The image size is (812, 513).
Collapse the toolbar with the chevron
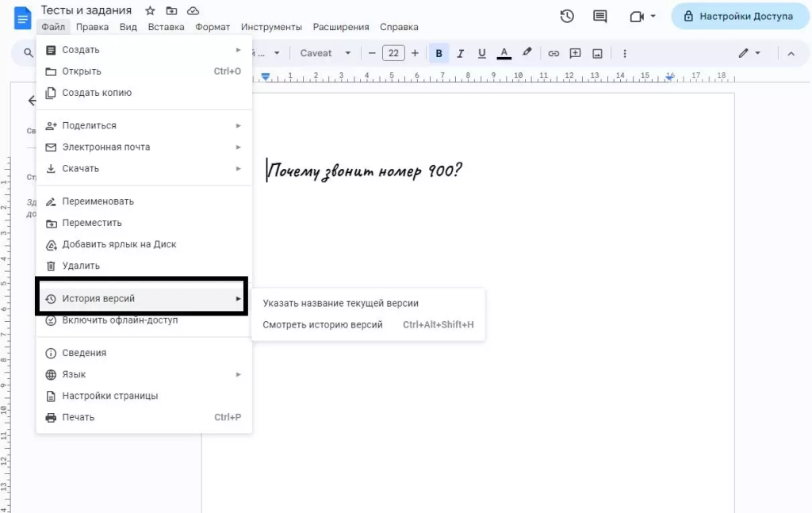click(793, 52)
